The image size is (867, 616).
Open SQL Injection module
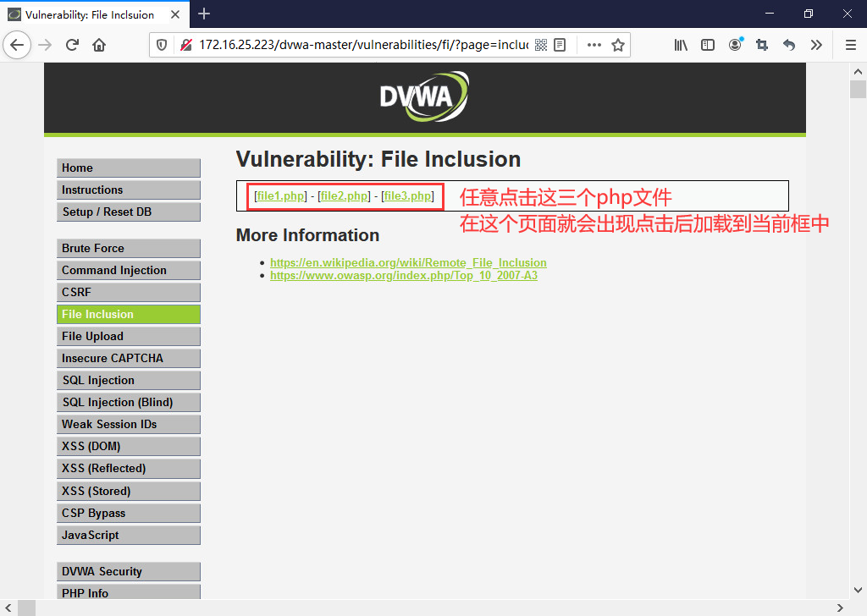pos(129,381)
